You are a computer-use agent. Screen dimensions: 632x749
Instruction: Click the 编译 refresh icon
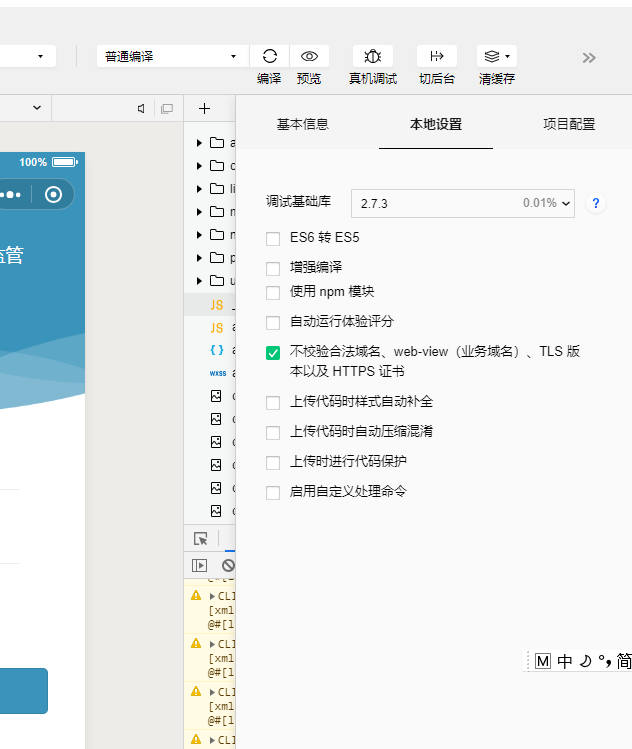(269, 56)
